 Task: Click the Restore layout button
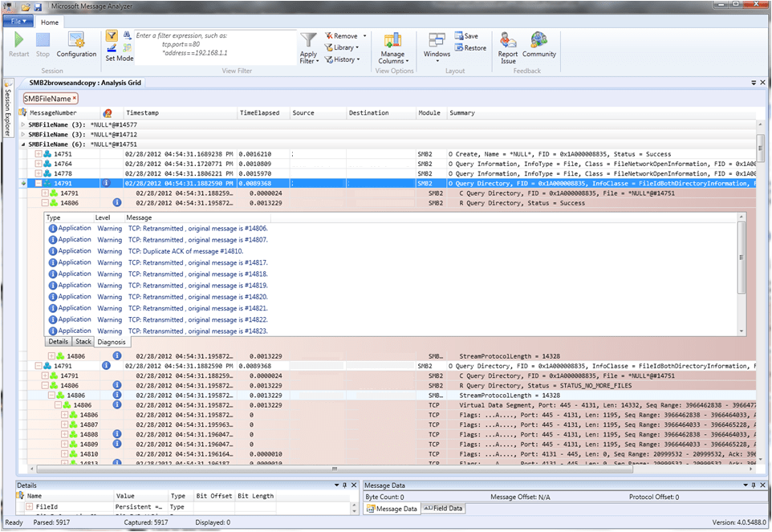click(x=470, y=47)
